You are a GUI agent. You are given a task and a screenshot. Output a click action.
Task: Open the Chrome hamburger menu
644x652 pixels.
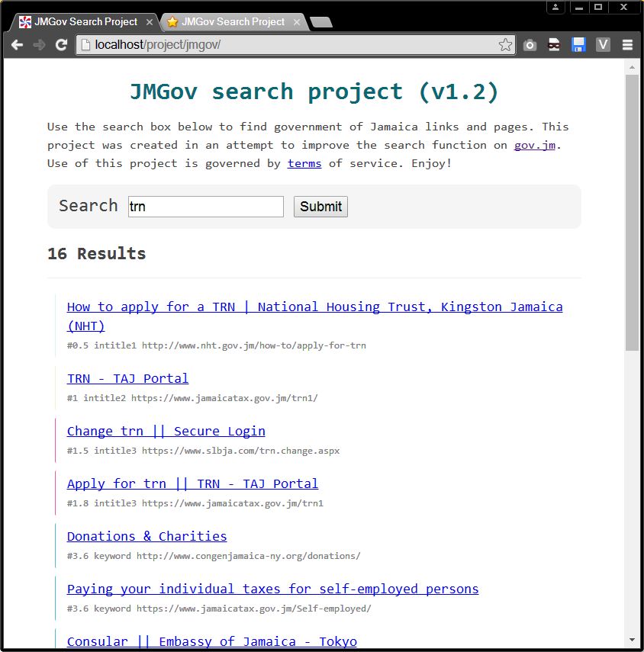tap(627, 45)
